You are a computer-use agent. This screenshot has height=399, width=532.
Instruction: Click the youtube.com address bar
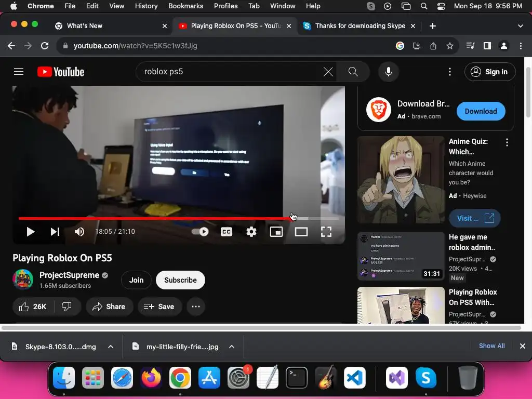coord(224,46)
